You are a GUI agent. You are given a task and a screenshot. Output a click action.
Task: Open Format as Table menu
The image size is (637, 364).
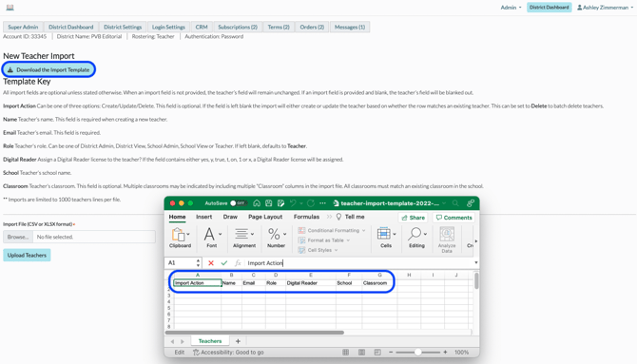324,240
